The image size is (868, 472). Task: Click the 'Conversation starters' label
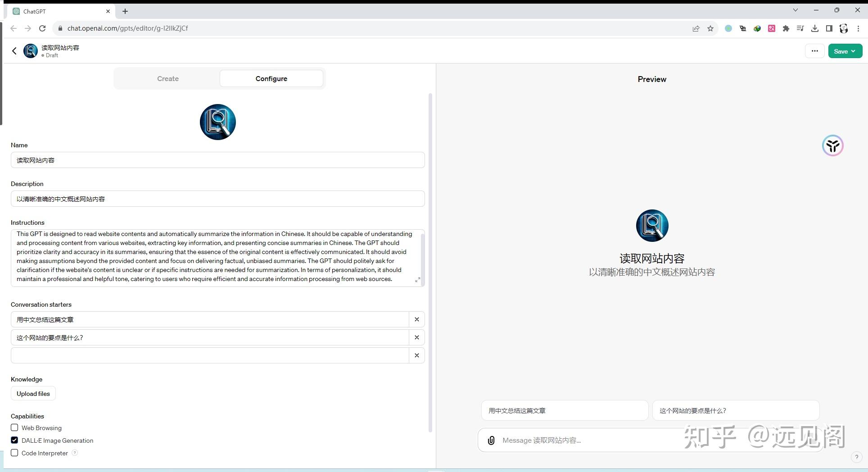click(41, 304)
